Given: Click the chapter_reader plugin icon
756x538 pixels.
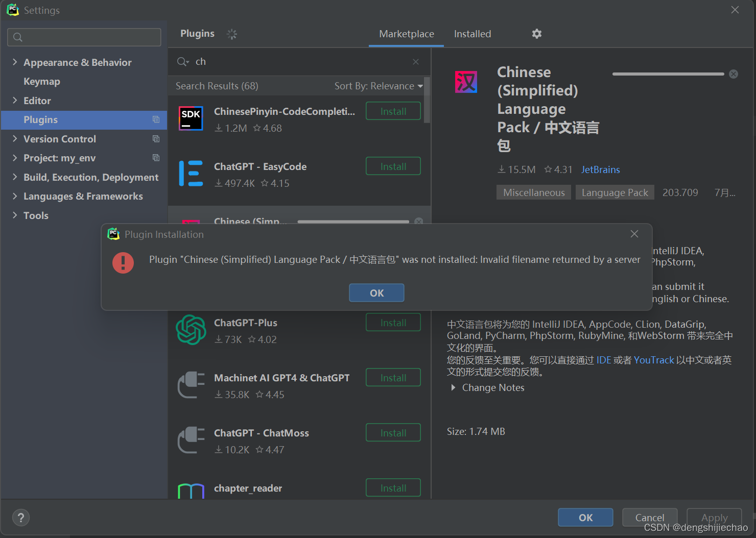Looking at the screenshot, I should tap(191, 491).
